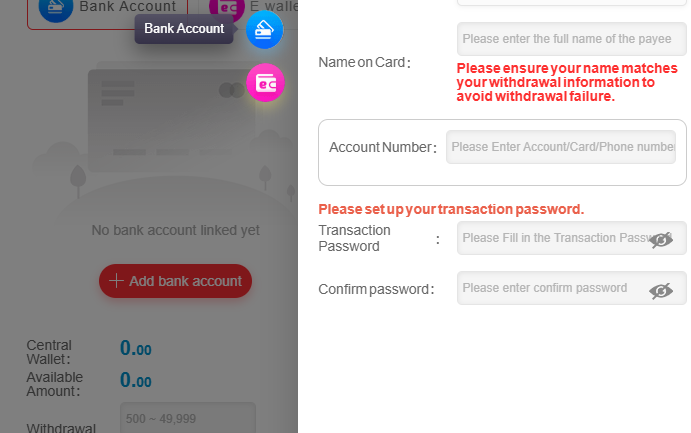Image resolution: width=691 pixels, height=433 pixels.
Task: Toggle confirm password visibility eye icon
Action: [661, 291]
